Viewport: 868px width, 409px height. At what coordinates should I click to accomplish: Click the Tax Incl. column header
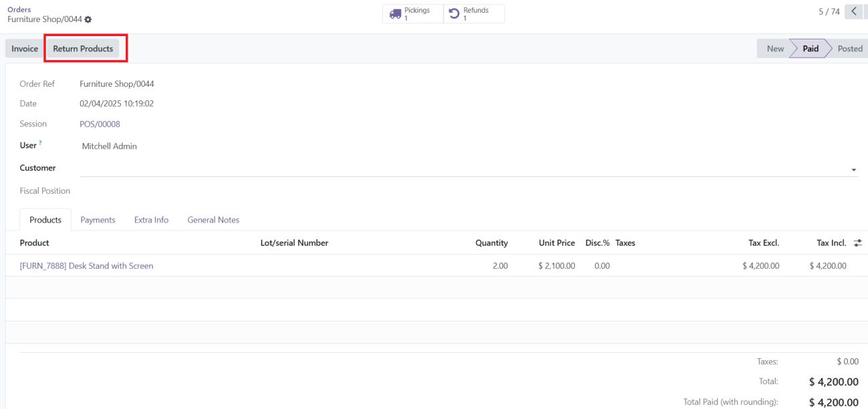[x=831, y=243]
